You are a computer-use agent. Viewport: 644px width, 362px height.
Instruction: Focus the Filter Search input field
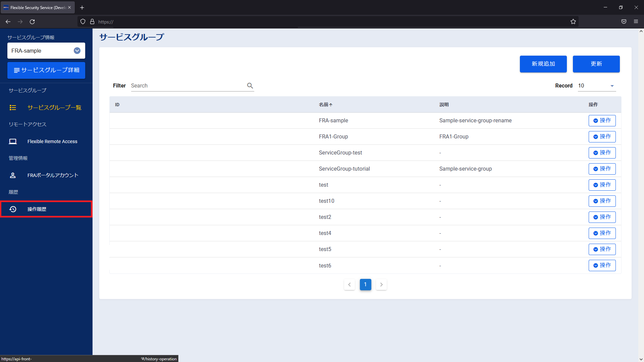[x=188, y=86]
